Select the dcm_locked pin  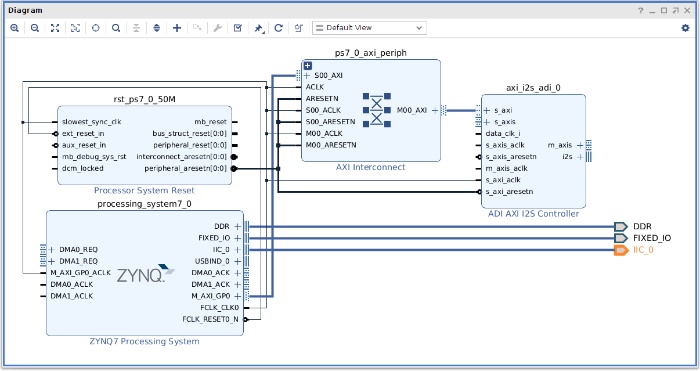point(83,168)
